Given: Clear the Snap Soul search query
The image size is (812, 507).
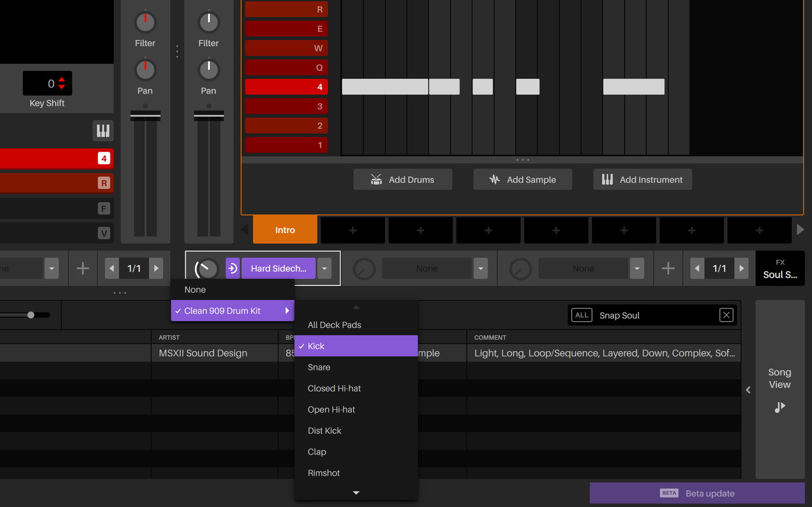Looking at the screenshot, I should [x=726, y=314].
